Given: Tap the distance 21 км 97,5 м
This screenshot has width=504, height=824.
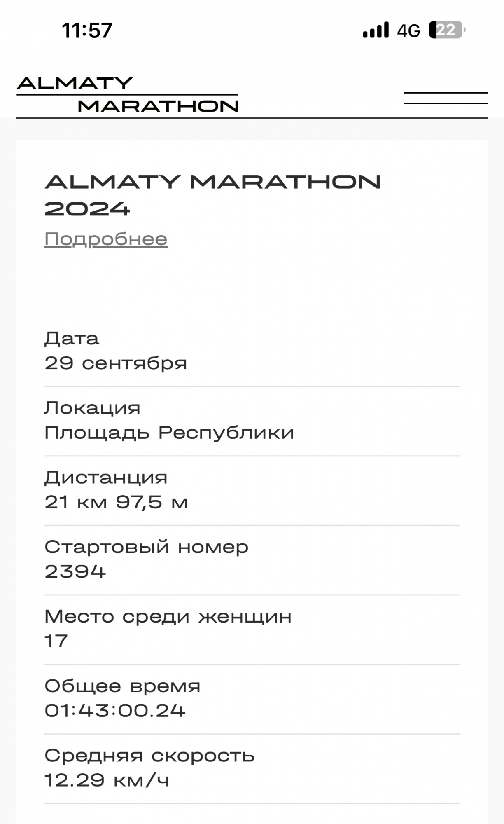Looking at the screenshot, I should click(x=116, y=502).
